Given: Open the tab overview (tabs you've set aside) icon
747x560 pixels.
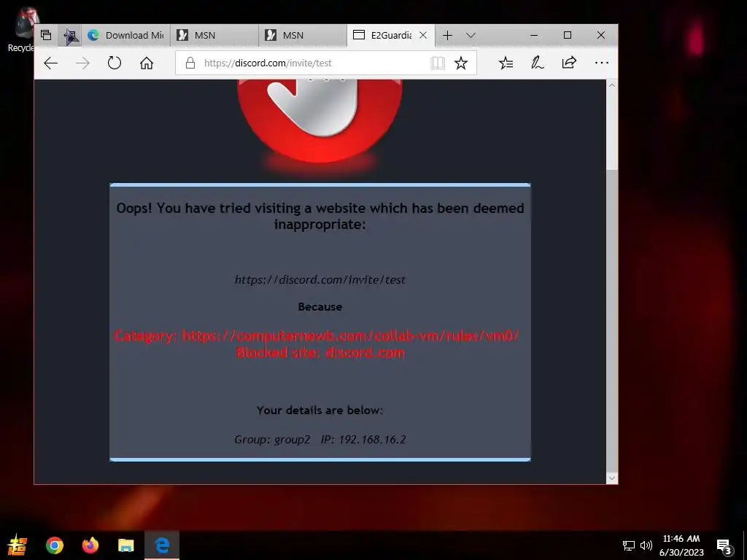Looking at the screenshot, I should point(46,35).
